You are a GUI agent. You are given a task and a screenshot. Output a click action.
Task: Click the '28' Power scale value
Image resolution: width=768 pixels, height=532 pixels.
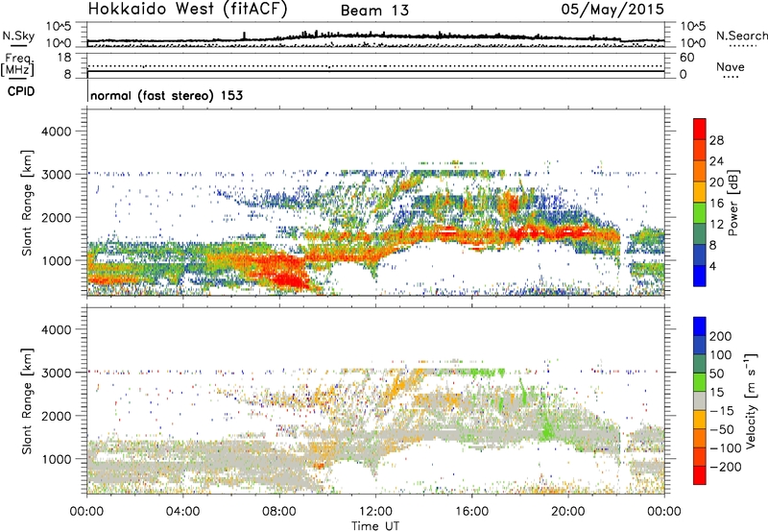pos(716,140)
